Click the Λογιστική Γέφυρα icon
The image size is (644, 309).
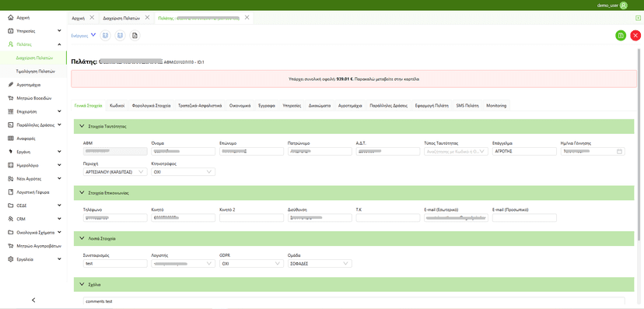11,192
